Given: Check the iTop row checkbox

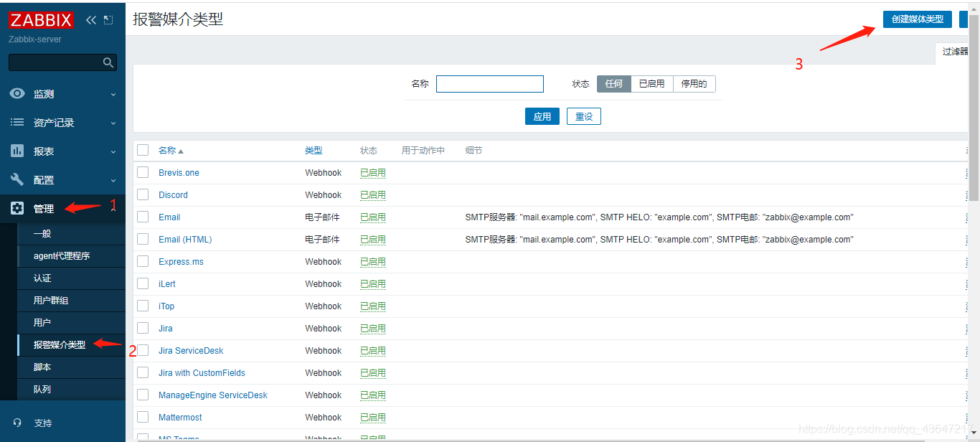Looking at the screenshot, I should coord(143,306).
